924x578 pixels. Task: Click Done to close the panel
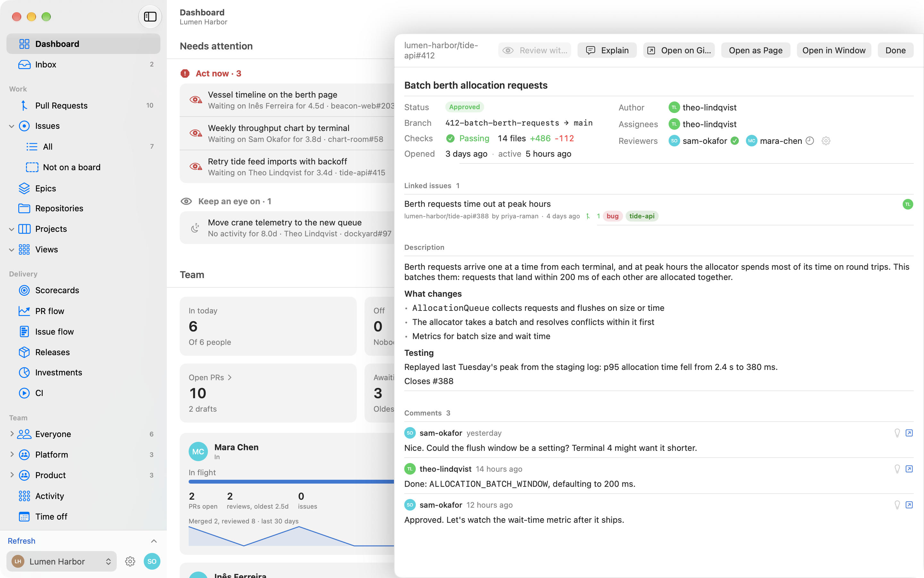pos(895,50)
